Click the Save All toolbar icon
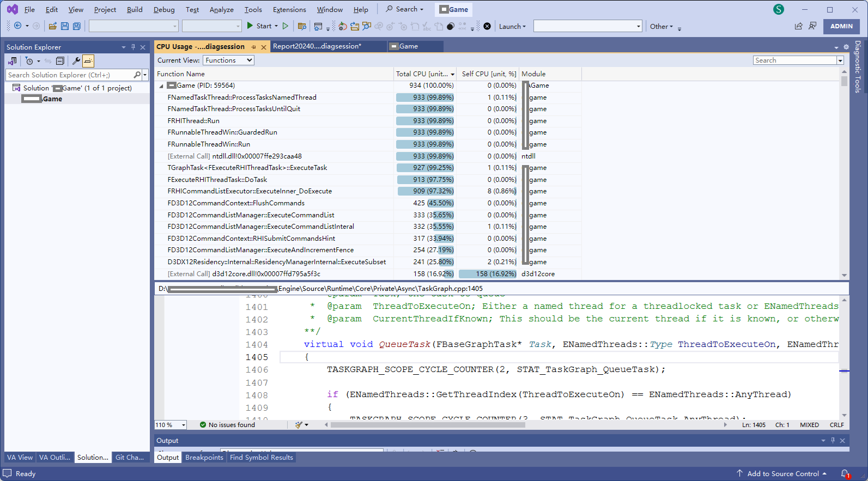The width and height of the screenshot is (868, 481). [77, 26]
